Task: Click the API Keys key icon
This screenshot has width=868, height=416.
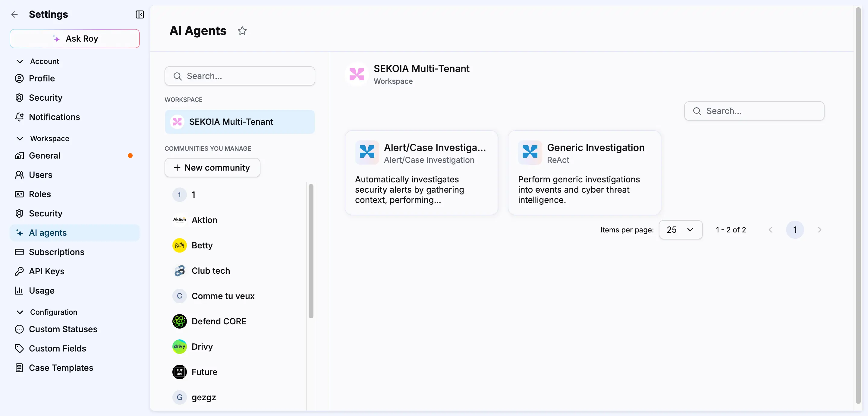Action: click(19, 271)
